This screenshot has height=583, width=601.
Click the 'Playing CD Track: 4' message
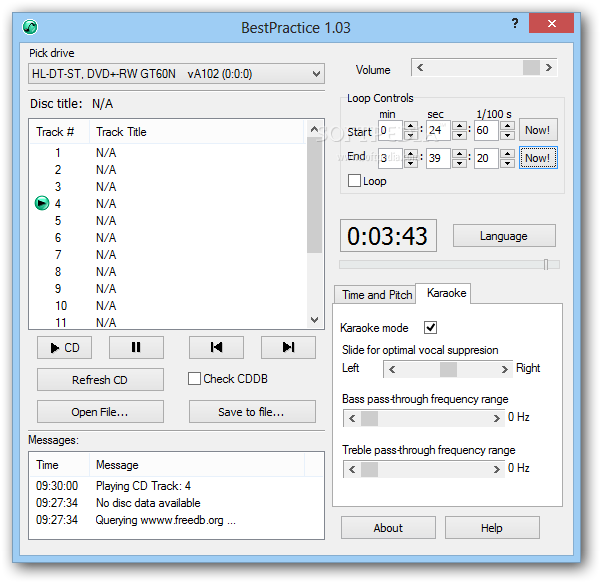143,486
